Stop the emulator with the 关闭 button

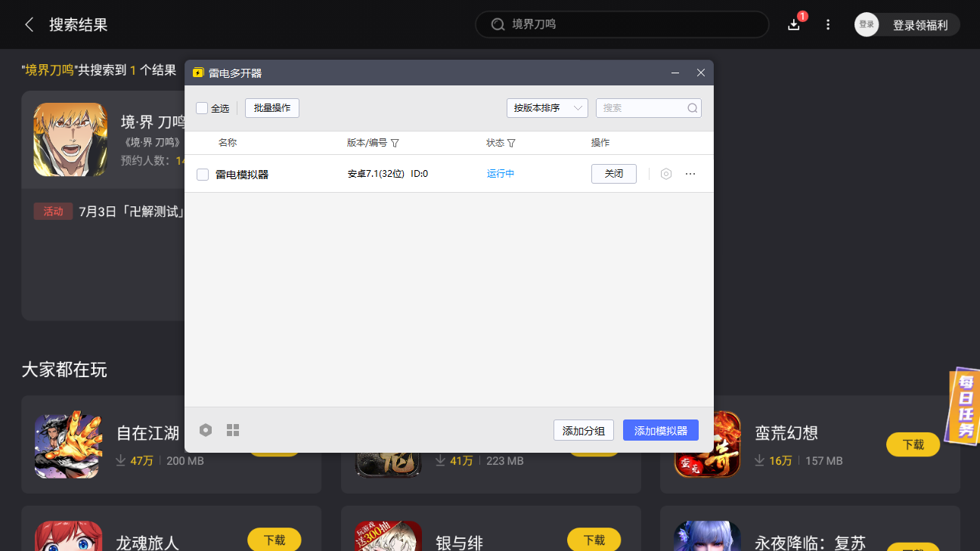pyautogui.click(x=613, y=173)
